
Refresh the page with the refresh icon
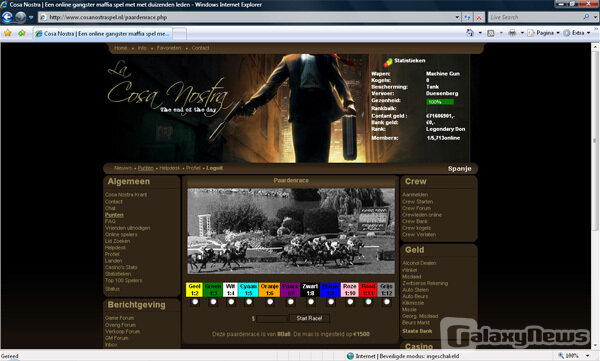[x=467, y=17]
